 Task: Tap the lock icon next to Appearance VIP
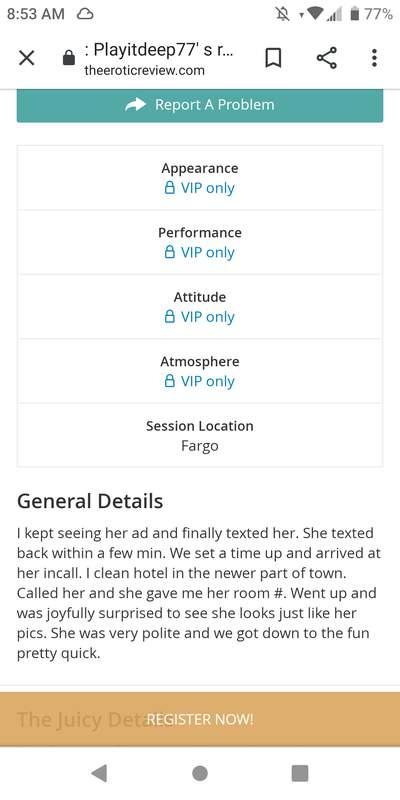tap(169, 188)
